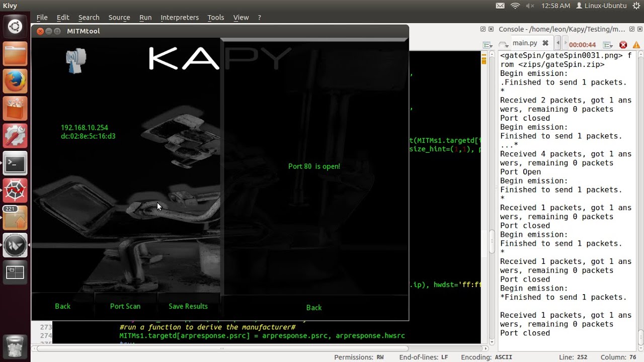The image size is (644, 362).
Task: Click End-of-lines: LF status entry
Action: click(424, 357)
